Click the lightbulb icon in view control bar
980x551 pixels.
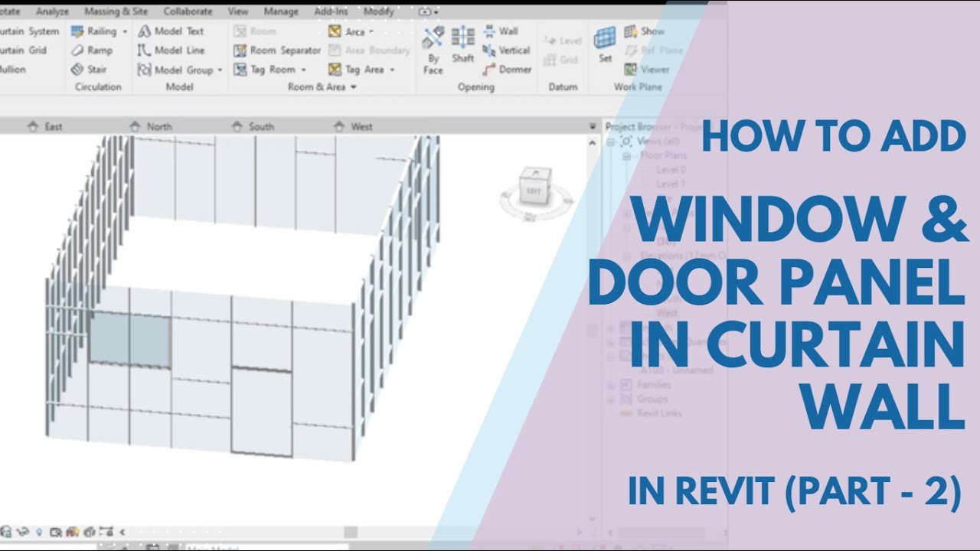[x=39, y=531]
